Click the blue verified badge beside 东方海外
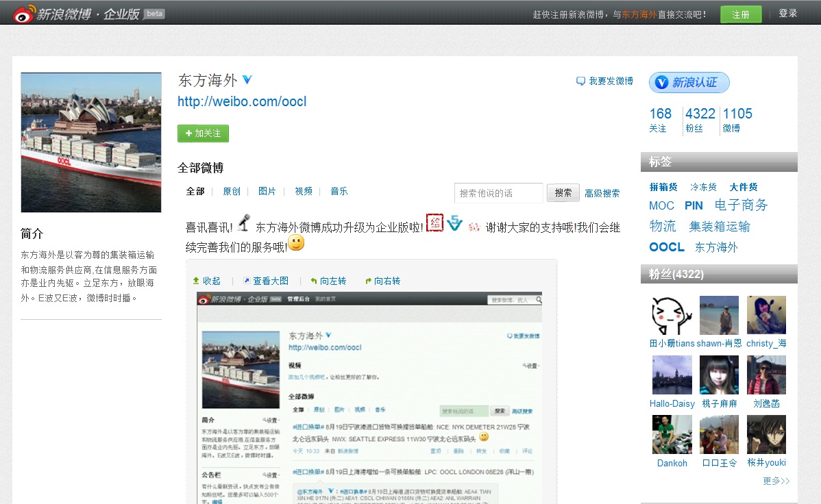This screenshot has height=504, width=821. pyautogui.click(x=247, y=80)
